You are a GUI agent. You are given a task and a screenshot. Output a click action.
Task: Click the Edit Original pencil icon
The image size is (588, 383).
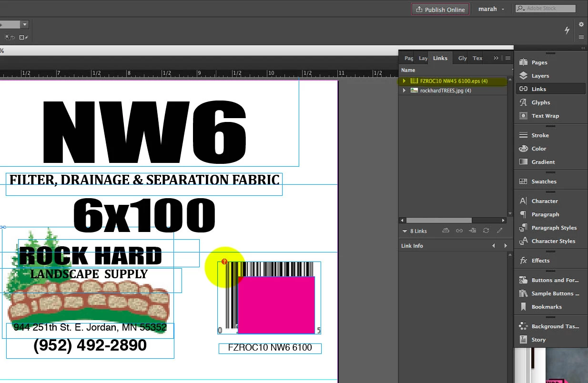point(499,231)
